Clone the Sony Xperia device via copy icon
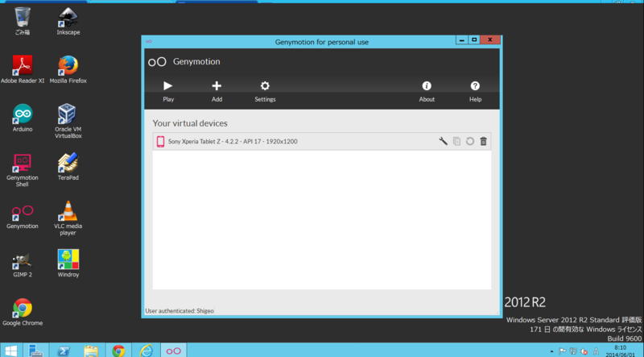 pos(456,142)
